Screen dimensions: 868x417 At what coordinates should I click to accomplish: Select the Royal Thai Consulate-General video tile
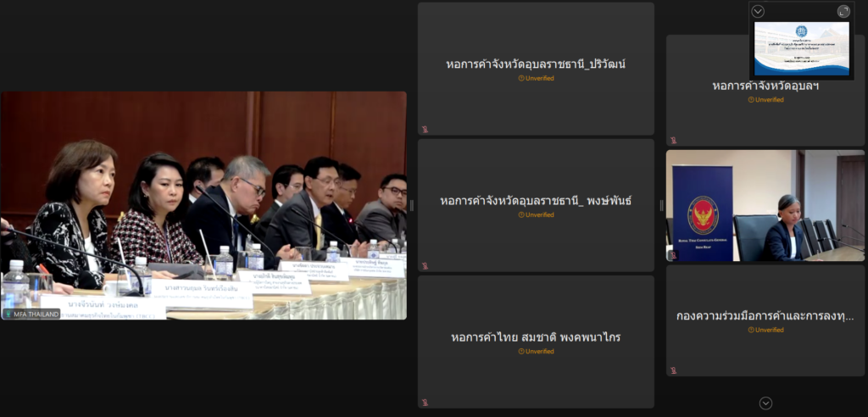[x=765, y=205]
